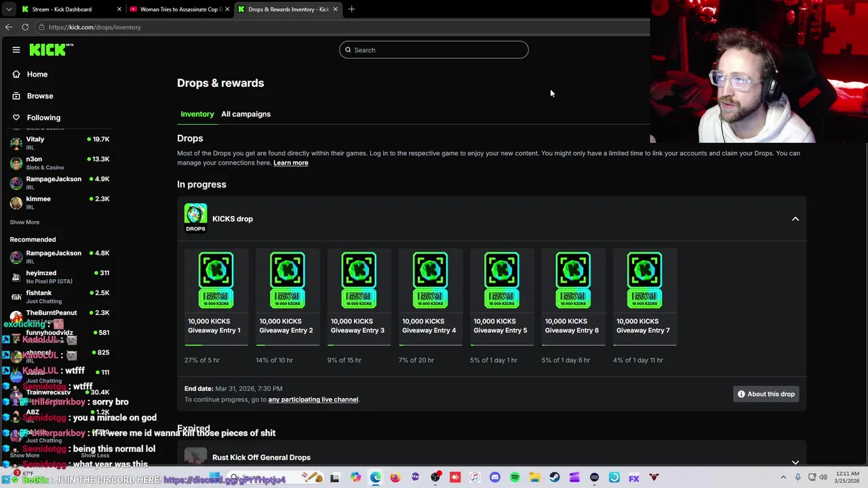This screenshot has width=868, height=488.
Task: Open kimmee channel in sidebar
Action: (x=60, y=203)
